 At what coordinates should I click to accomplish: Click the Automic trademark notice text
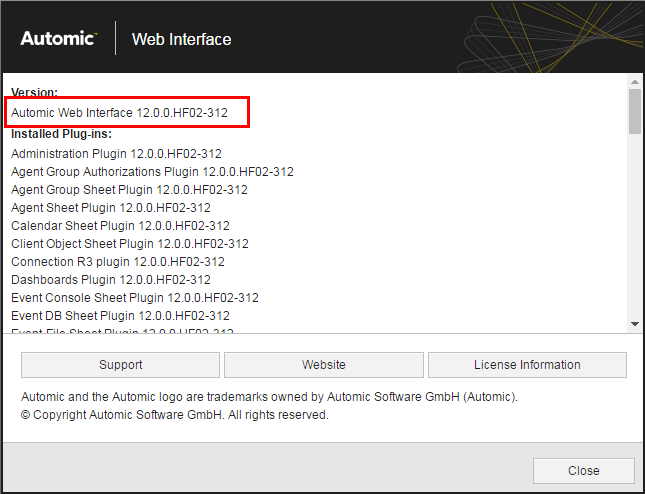269,397
